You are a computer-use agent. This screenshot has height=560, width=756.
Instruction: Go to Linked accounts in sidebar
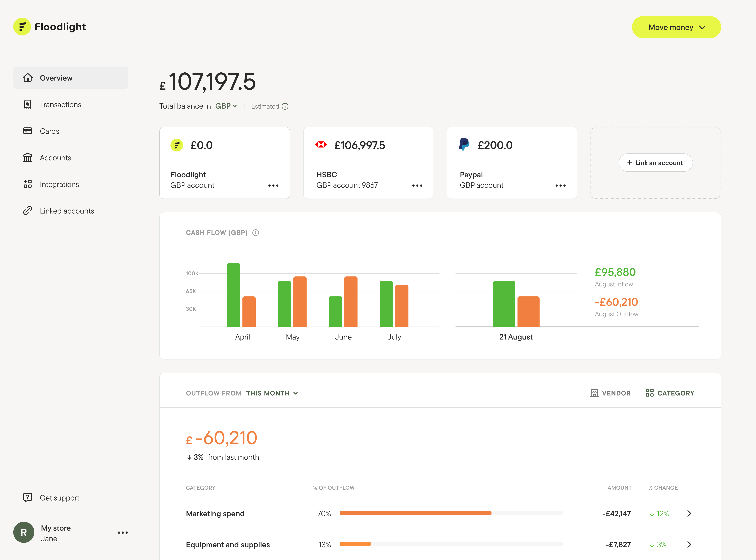click(x=71, y=211)
